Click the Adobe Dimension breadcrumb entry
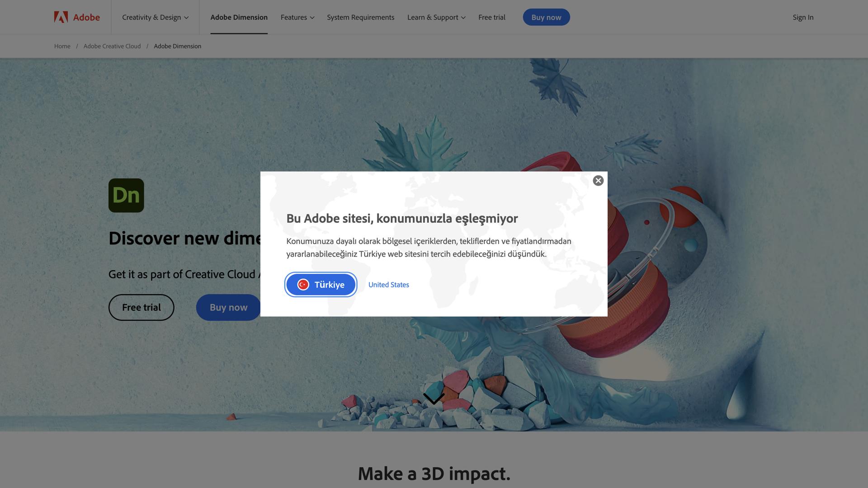868x488 pixels. point(177,46)
